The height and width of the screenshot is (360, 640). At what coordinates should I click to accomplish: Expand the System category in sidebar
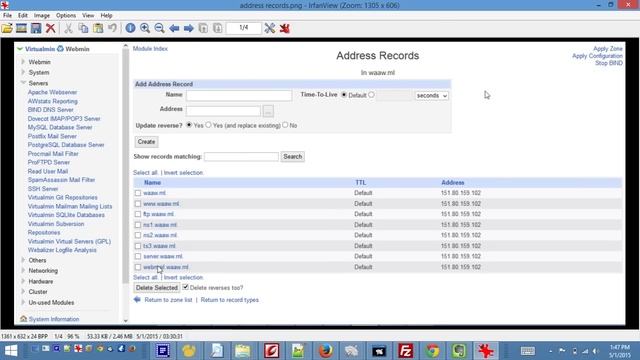(23, 72)
